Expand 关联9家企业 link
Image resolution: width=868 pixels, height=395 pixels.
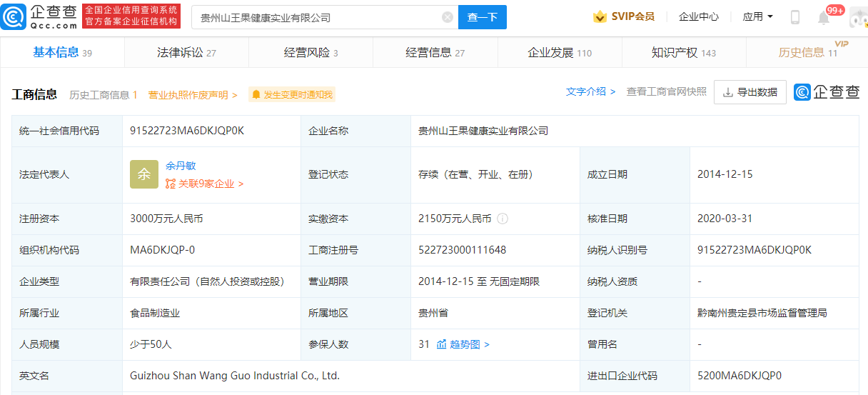[205, 184]
